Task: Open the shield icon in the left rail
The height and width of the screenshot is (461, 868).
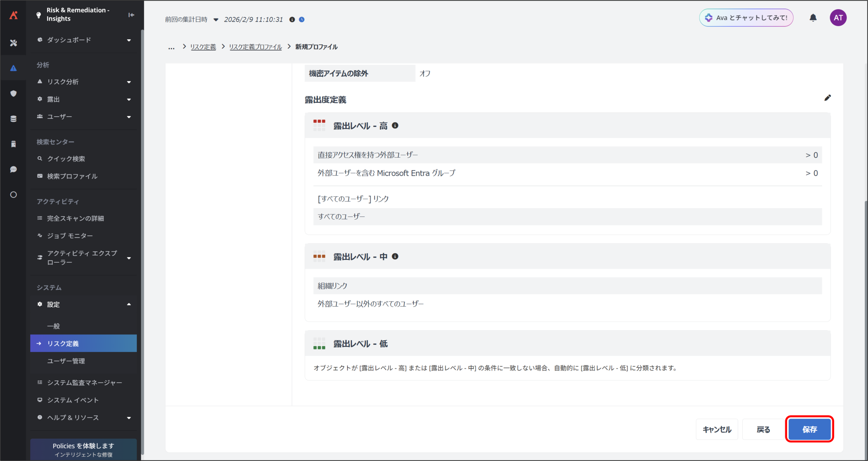Action: coord(14,94)
